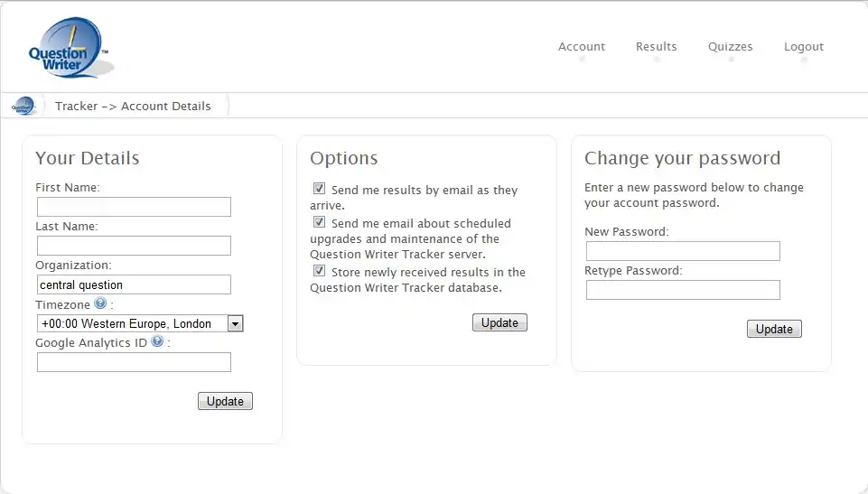
Task: Focus the First Name input field
Action: (x=134, y=207)
